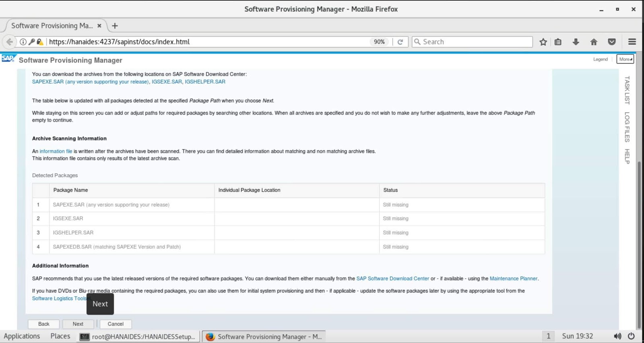The height and width of the screenshot is (343, 644).
Task: Click the Individual Package Location column header
Action: [x=297, y=190]
